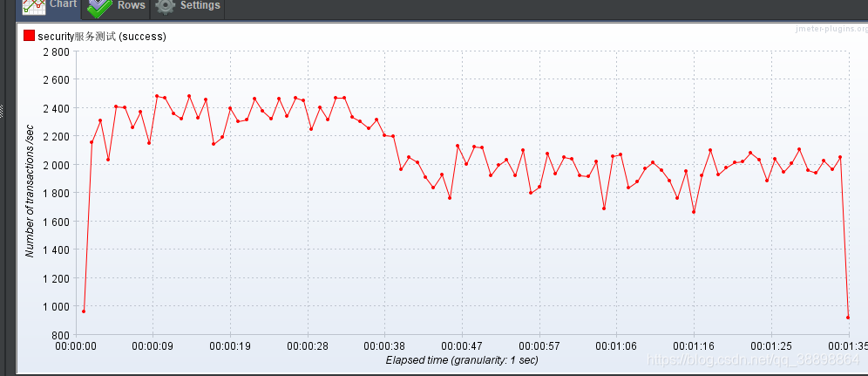Click the Settings tab gear icon

[165, 6]
